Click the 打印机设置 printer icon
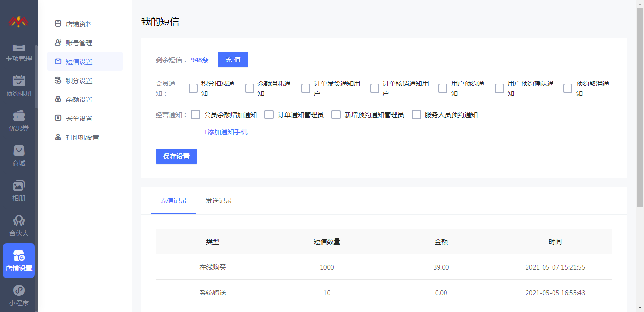The width and height of the screenshot is (644, 312). coord(58,137)
